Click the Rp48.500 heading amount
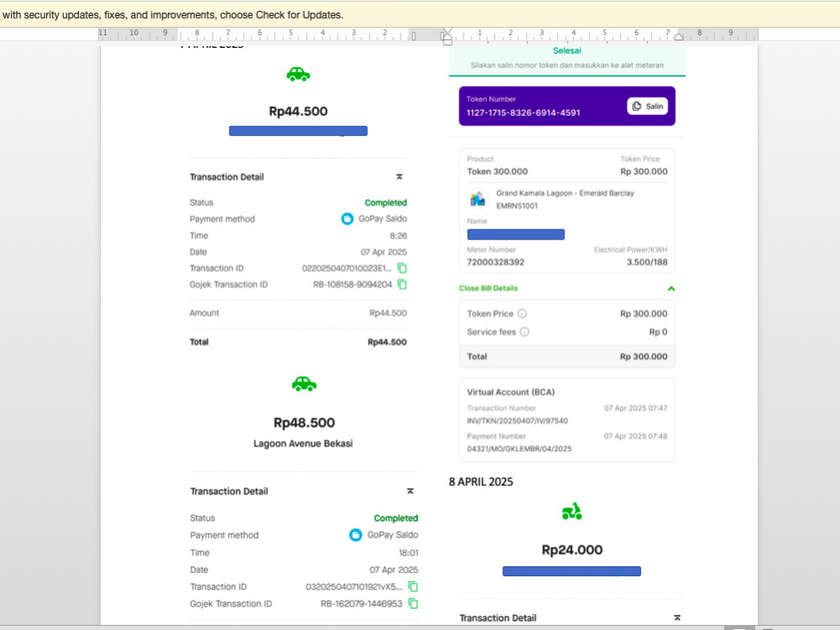The height and width of the screenshot is (630, 840). pos(304,423)
